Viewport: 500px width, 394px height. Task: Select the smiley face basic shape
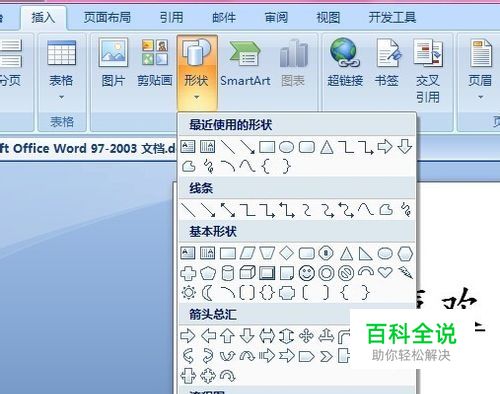pos(306,273)
